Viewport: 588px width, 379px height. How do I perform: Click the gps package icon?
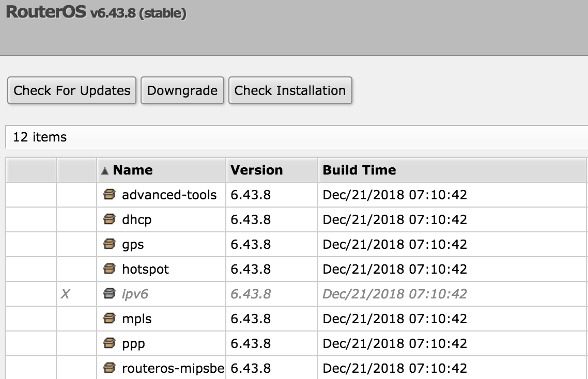coord(109,244)
